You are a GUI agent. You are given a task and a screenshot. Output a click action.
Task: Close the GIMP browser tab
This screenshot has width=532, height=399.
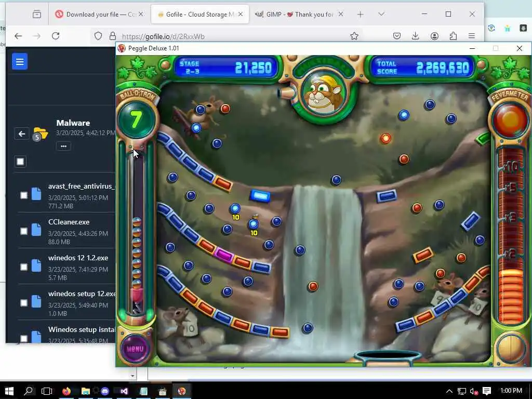[x=341, y=14]
